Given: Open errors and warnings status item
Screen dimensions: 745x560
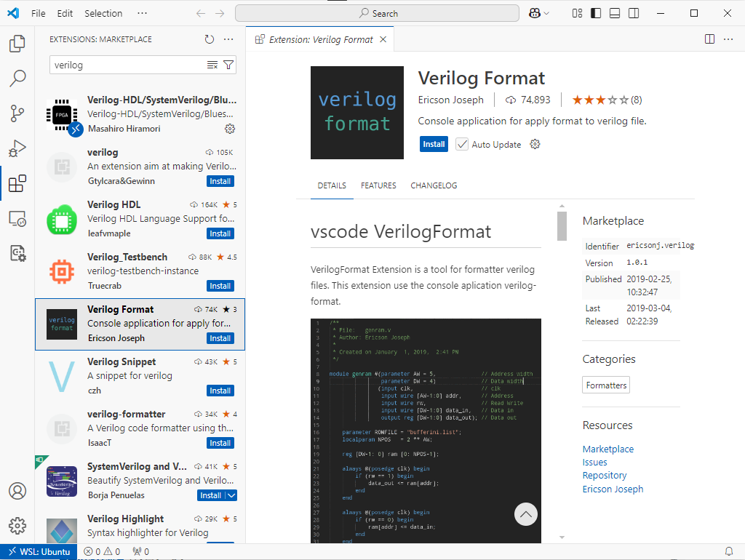Looking at the screenshot, I should tap(102, 552).
